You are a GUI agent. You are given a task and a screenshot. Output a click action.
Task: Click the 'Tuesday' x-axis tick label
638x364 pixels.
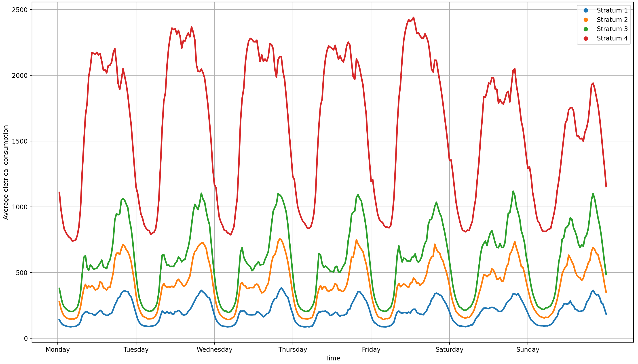coord(136,350)
